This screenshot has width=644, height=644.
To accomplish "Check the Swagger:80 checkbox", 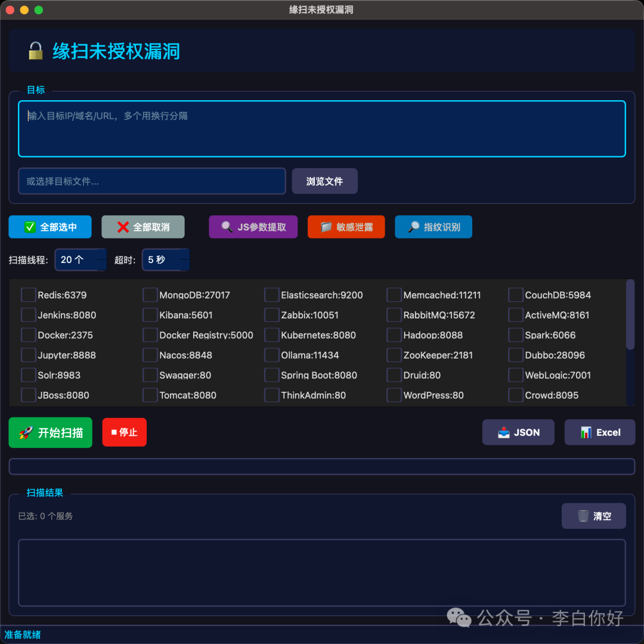I will click(150, 375).
